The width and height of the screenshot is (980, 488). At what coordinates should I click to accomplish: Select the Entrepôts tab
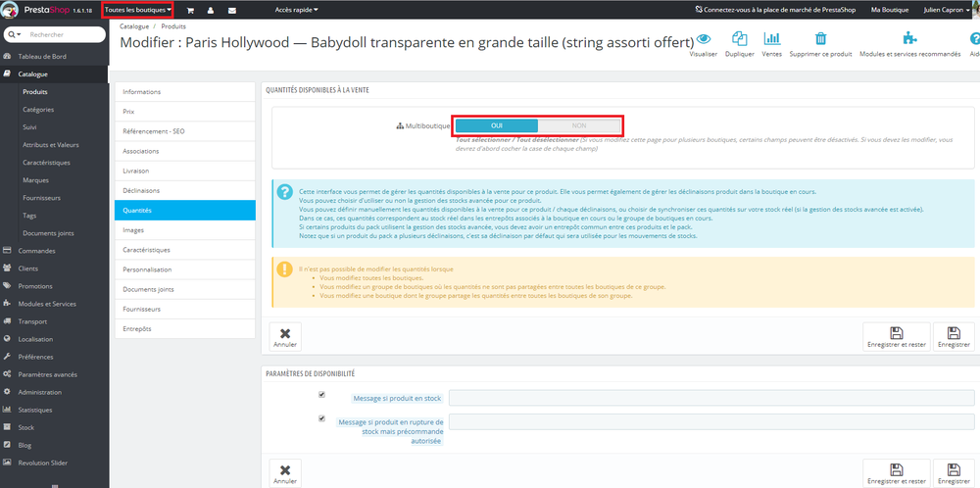point(185,328)
